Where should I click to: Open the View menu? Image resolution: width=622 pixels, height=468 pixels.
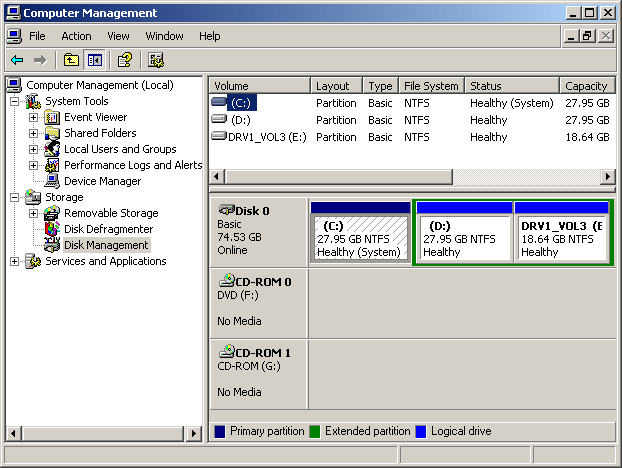point(118,36)
